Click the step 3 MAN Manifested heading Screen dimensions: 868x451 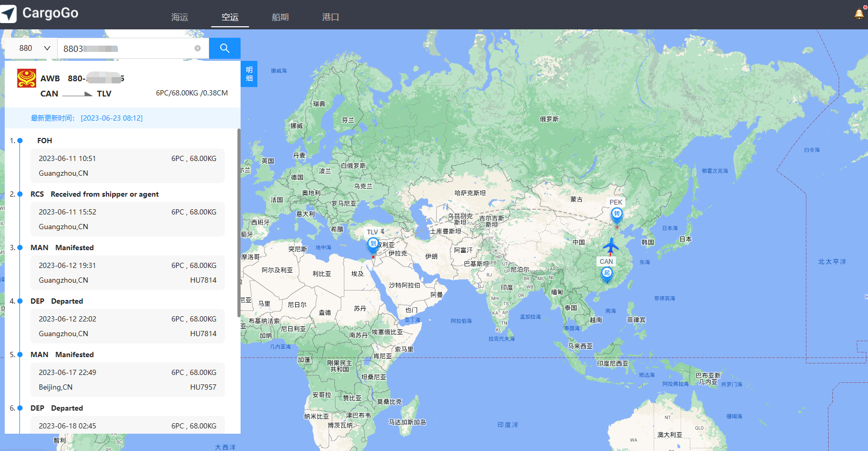coord(62,248)
